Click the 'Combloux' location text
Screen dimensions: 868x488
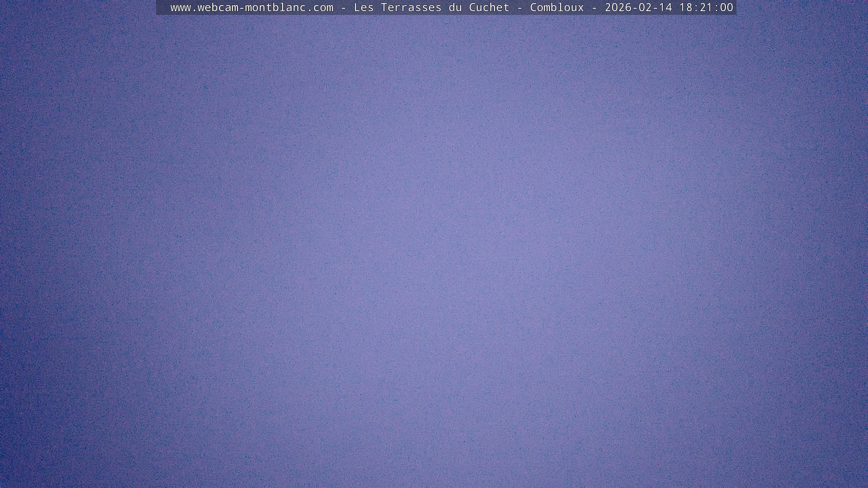pyautogui.click(x=557, y=7)
